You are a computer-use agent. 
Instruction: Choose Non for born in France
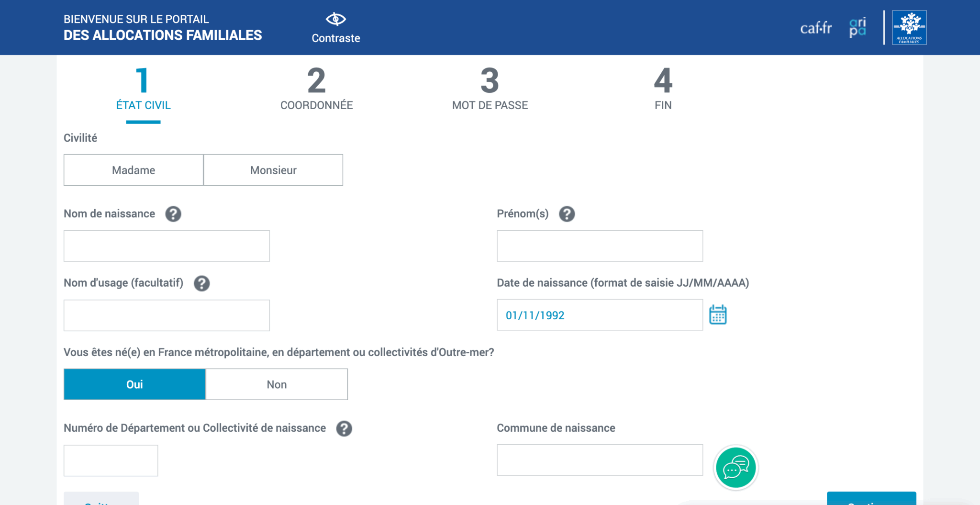(x=277, y=384)
